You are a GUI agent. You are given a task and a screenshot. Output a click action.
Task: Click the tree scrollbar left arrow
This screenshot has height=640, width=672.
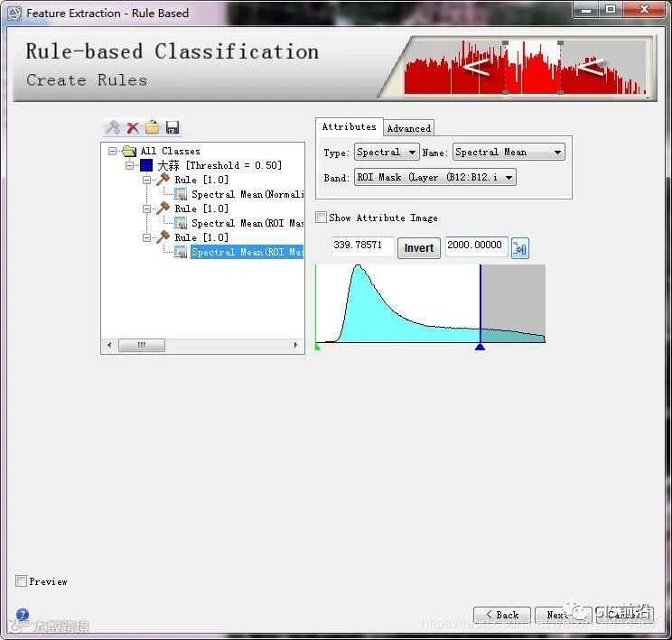coord(109,345)
